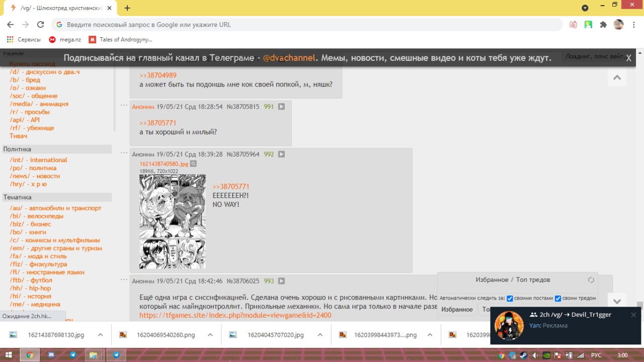Open the Windows Start menu

(8, 355)
